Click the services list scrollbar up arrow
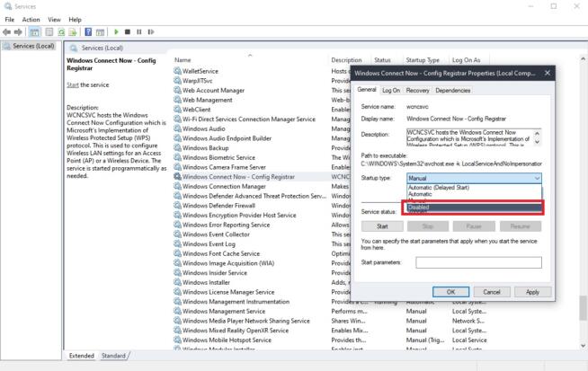Image resolution: width=588 pixels, height=371 pixels. pos(583,58)
